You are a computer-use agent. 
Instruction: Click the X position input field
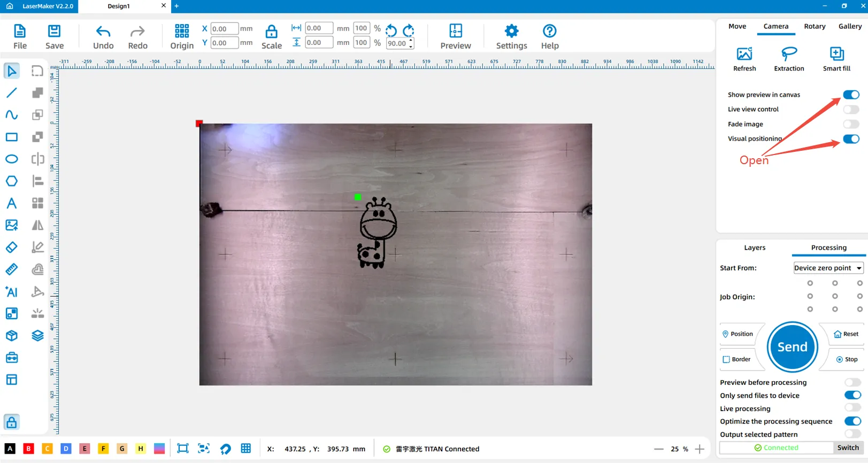224,29
